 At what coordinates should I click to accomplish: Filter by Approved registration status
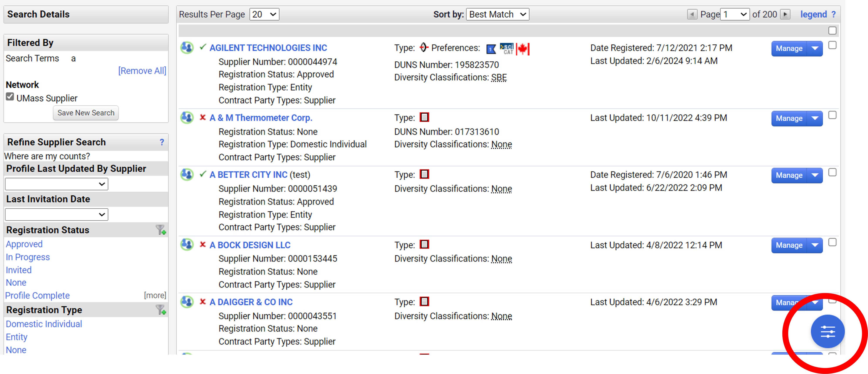pos(24,244)
